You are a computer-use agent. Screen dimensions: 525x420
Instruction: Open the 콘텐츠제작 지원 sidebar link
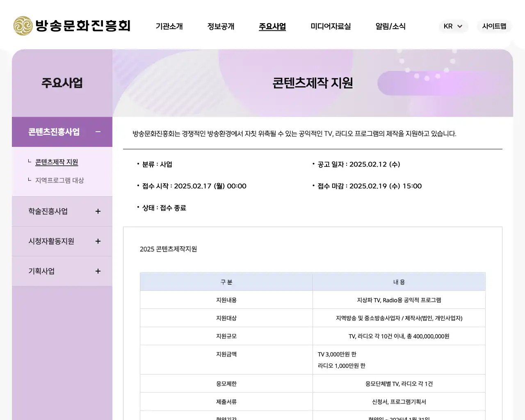[57, 162]
